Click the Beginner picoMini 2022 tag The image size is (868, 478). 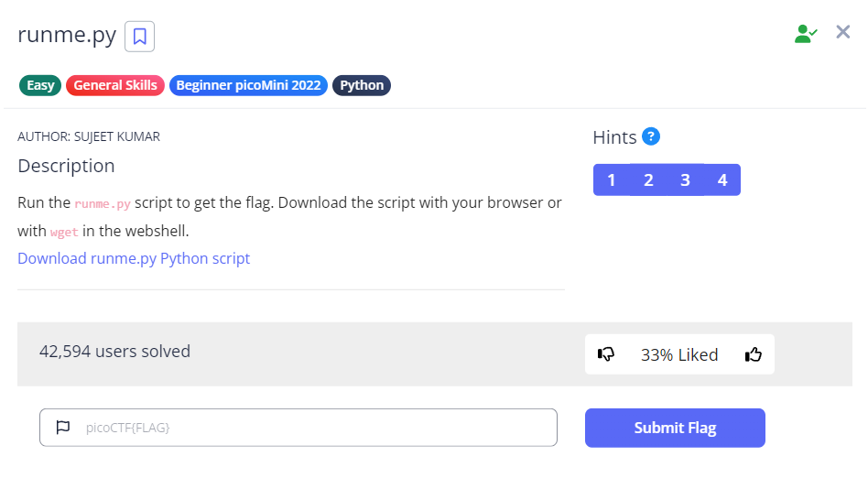point(248,85)
